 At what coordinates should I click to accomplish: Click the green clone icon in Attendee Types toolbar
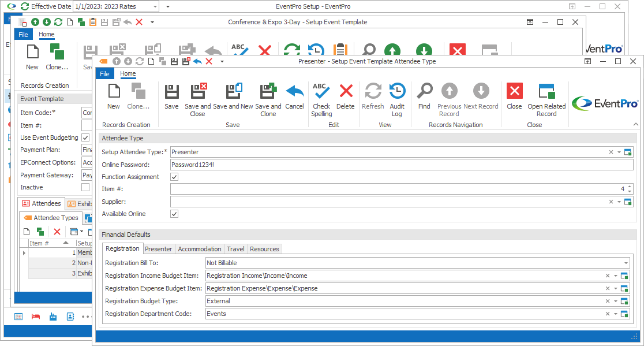pyautogui.click(x=40, y=232)
